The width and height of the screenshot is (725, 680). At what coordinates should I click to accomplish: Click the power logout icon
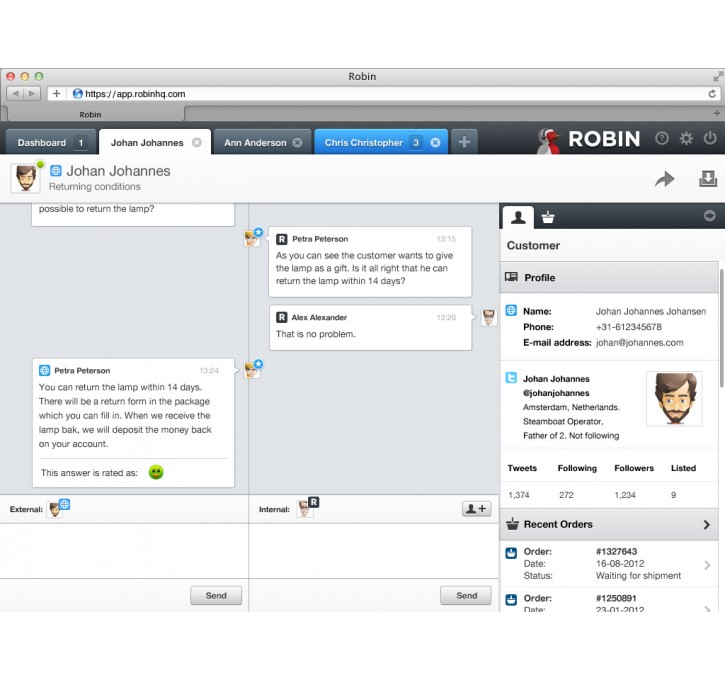710,138
